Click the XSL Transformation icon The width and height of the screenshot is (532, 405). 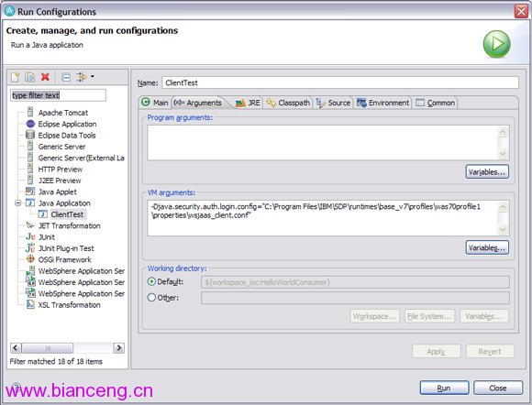coord(30,304)
